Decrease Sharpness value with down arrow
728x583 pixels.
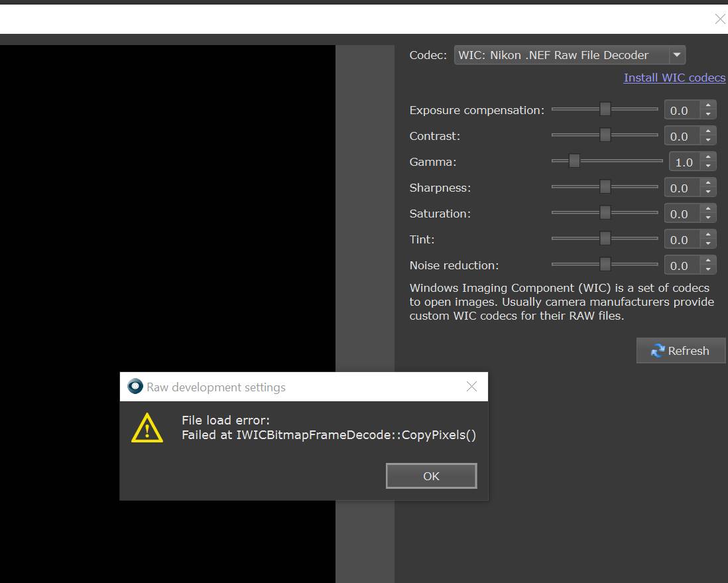click(708, 192)
